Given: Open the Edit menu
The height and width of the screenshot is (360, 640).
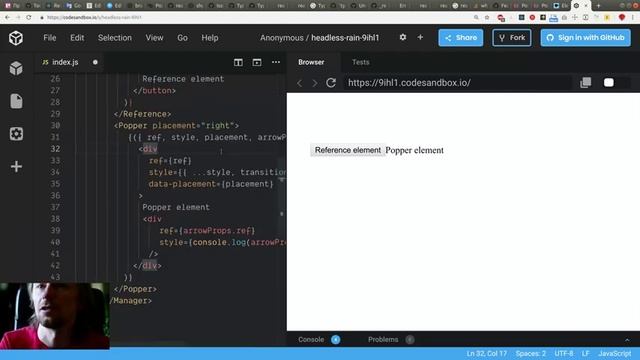Looking at the screenshot, I should [x=77, y=38].
